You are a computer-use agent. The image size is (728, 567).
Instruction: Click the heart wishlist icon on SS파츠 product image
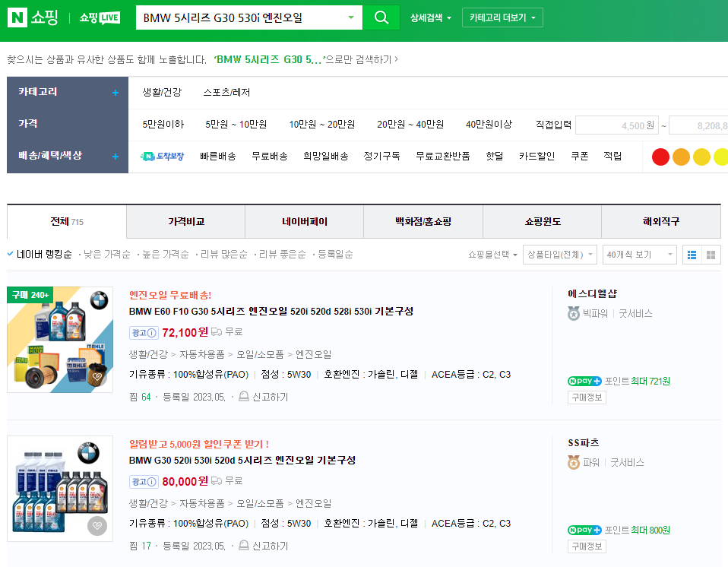coord(97,526)
